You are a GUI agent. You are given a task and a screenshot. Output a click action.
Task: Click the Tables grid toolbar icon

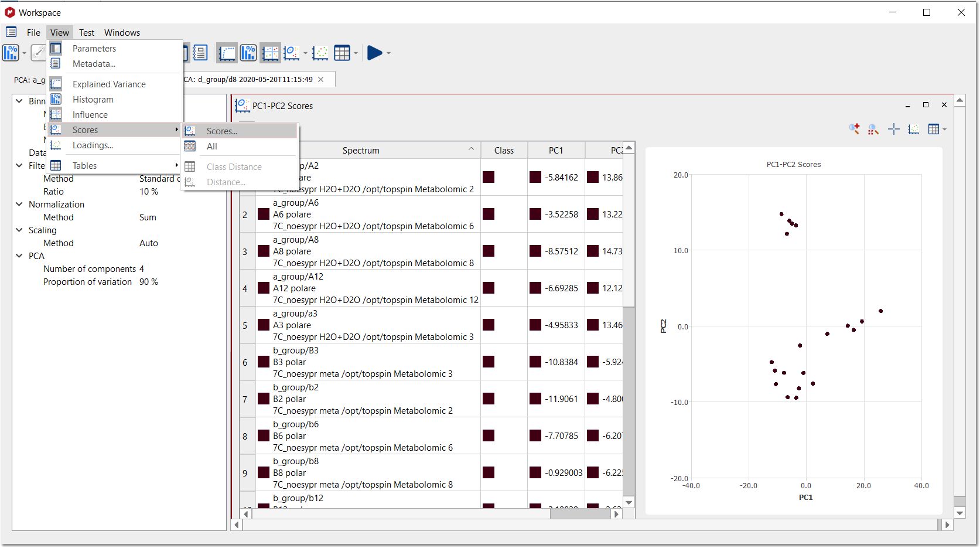click(x=342, y=53)
